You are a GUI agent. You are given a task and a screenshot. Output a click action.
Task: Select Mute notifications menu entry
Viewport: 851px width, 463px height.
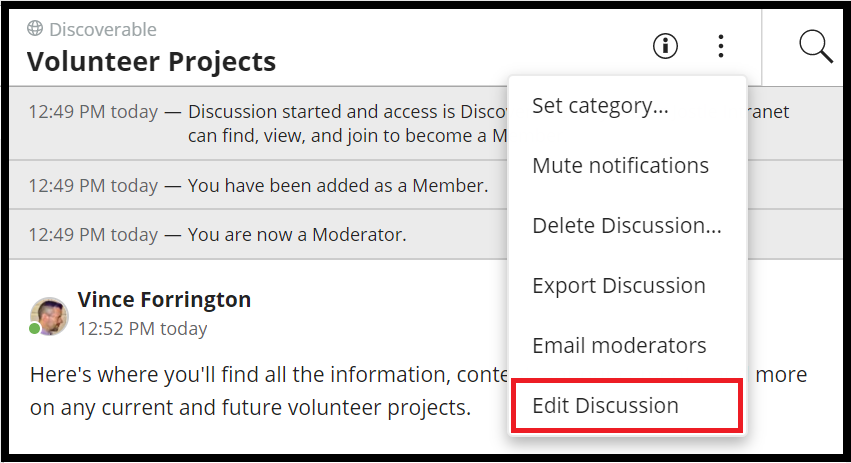pyautogui.click(x=620, y=165)
